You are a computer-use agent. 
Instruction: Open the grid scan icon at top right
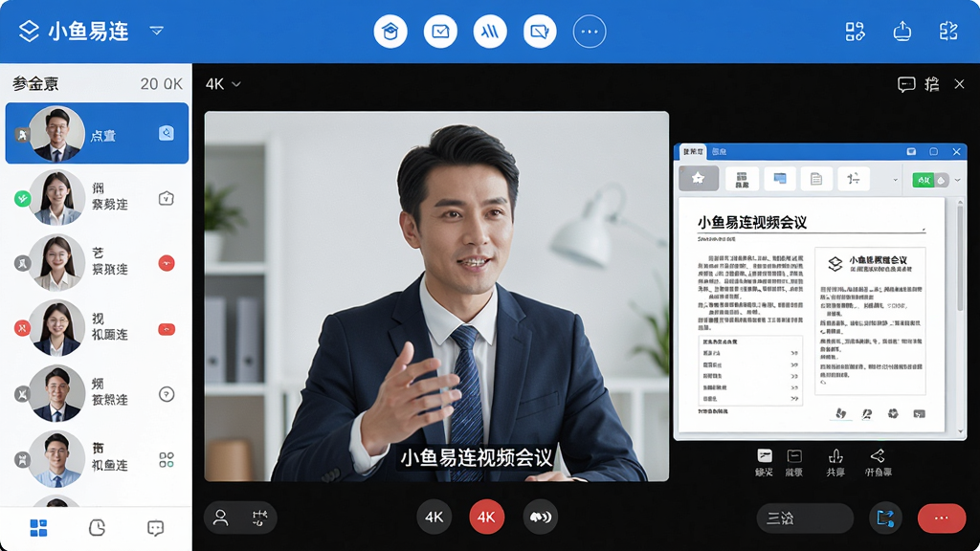(855, 32)
